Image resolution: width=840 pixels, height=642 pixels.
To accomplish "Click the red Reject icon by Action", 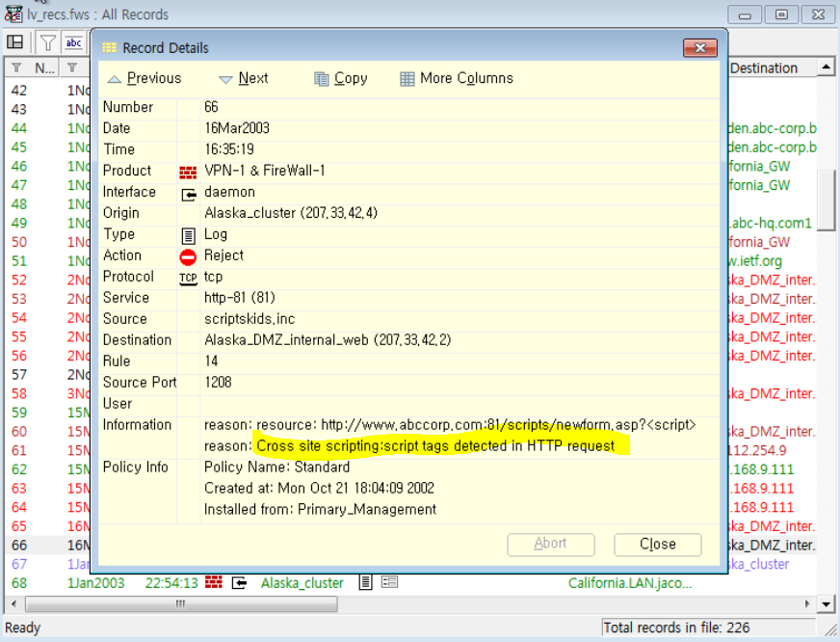I will click(x=188, y=257).
